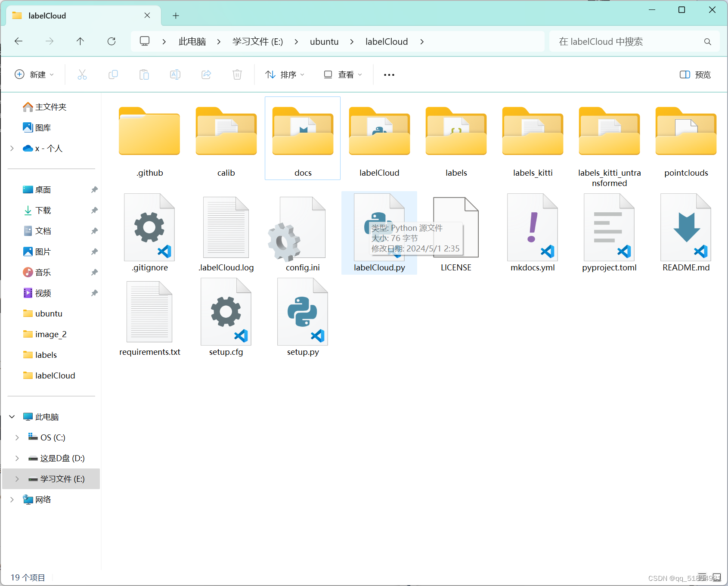The height and width of the screenshot is (586, 728).
Task: Click the Up arrow to go to parent folder
Action: [80, 41]
